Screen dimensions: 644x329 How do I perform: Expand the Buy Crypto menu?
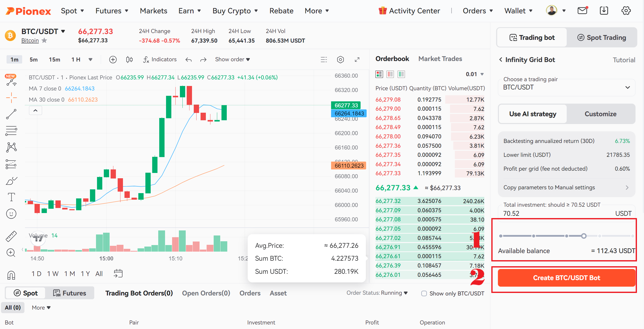(235, 11)
